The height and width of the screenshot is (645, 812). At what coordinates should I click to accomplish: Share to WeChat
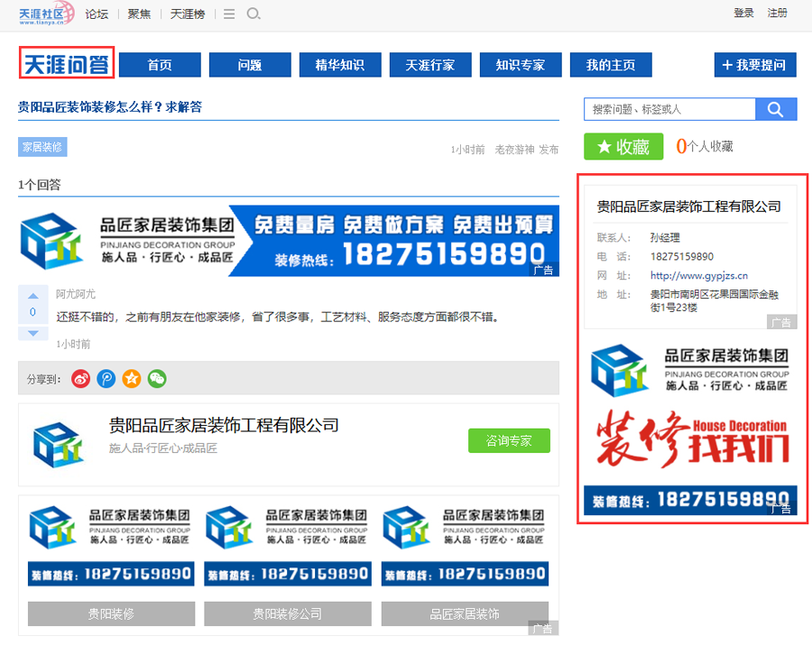[x=157, y=379]
